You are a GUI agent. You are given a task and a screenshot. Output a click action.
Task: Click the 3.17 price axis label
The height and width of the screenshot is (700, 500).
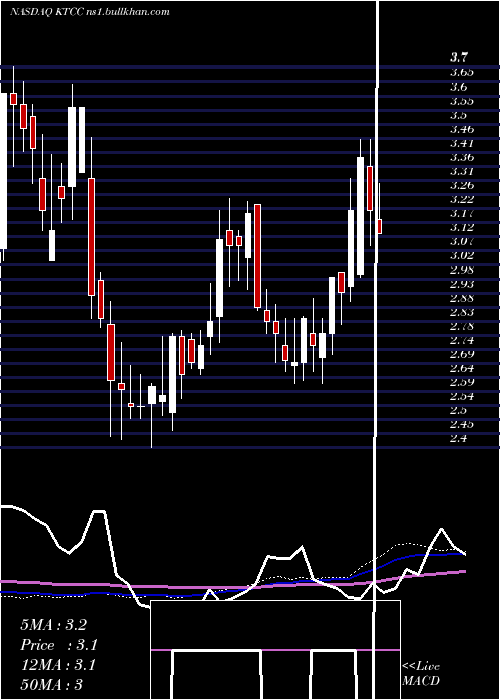point(462,213)
